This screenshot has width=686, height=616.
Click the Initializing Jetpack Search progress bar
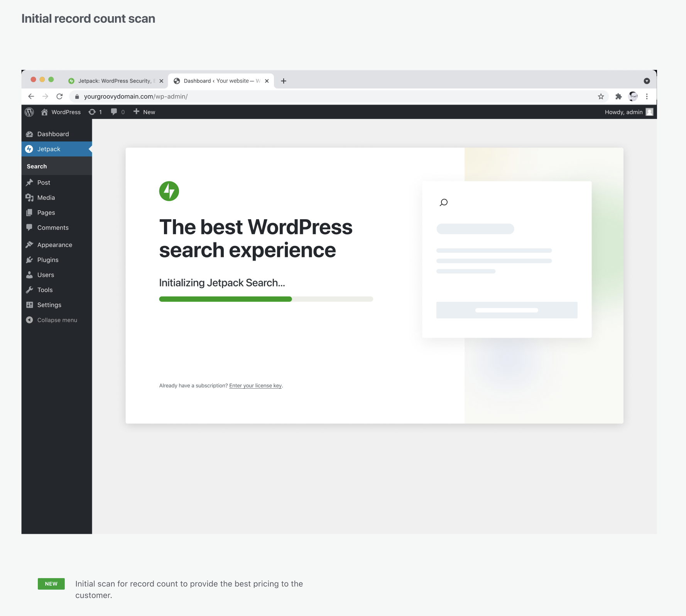click(x=266, y=299)
